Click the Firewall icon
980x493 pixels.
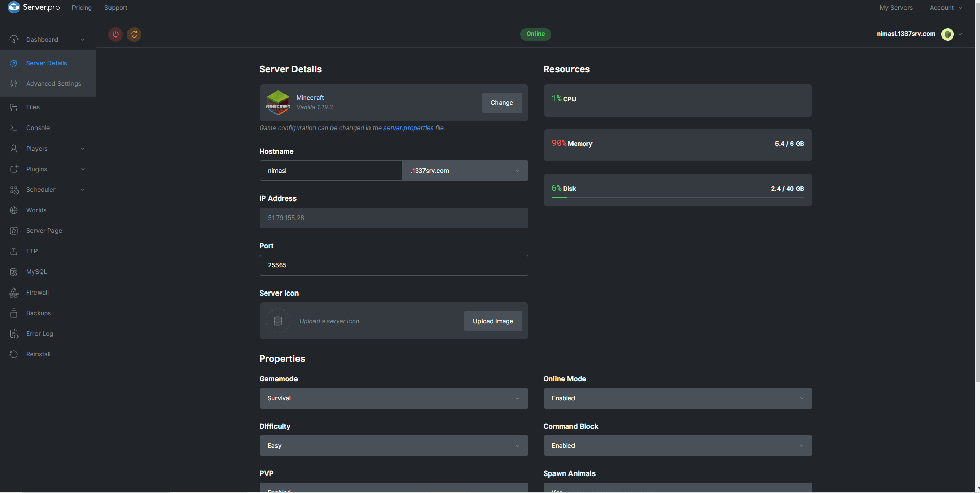[x=14, y=293]
